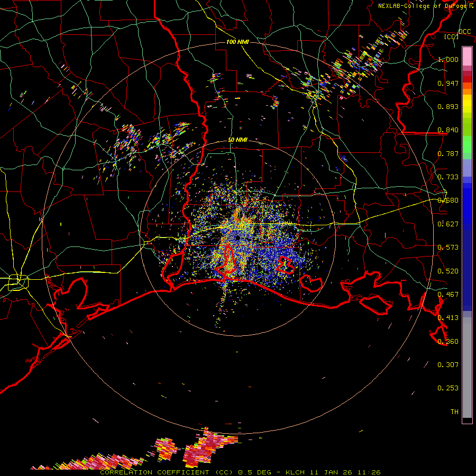This screenshot has height=476, width=476.
Task: Click the TH label on the scale
Action: pyautogui.click(x=454, y=412)
